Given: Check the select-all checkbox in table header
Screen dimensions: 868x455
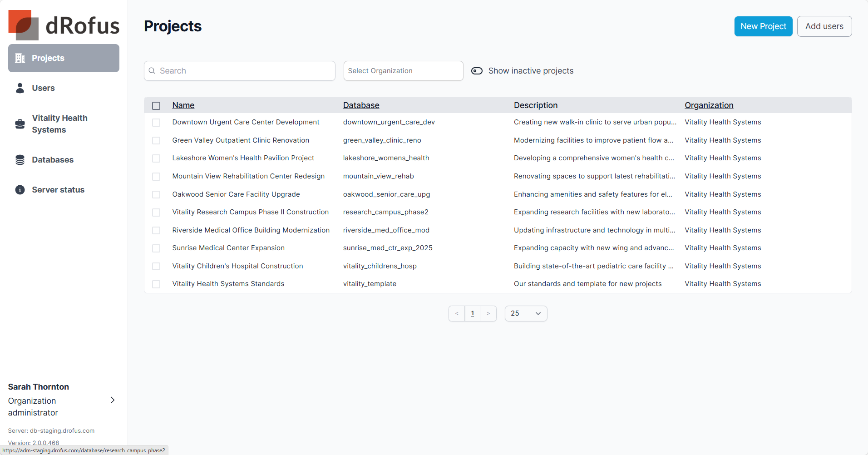Looking at the screenshot, I should (156, 106).
